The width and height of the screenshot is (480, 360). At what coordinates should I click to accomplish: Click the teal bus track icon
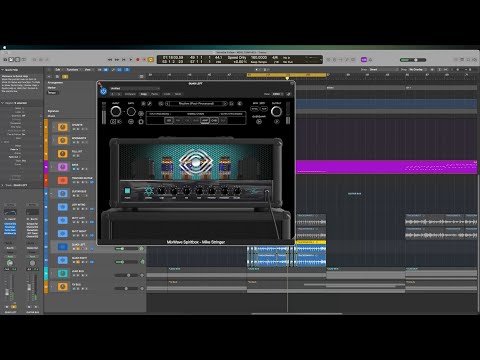62,273
